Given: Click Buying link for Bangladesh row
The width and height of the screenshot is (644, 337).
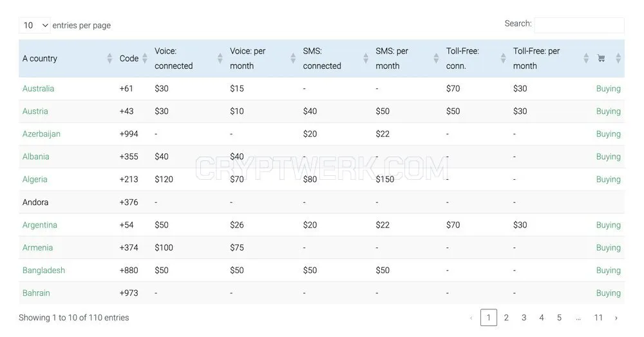Looking at the screenshot, I should pos(609,271).
